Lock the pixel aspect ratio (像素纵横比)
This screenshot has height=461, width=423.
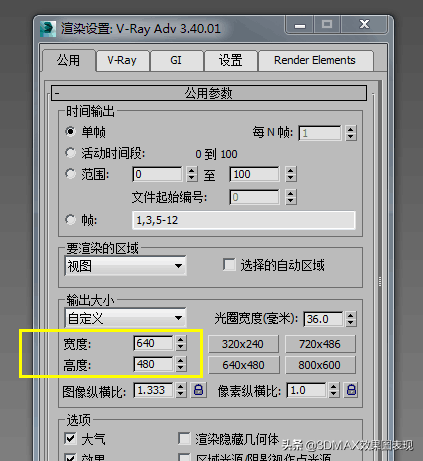click(351, 390)
